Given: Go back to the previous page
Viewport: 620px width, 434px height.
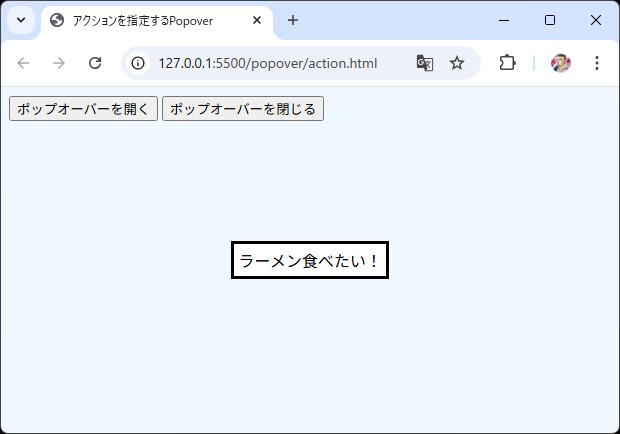Looking at the screenshot, I should pos(23,63).
